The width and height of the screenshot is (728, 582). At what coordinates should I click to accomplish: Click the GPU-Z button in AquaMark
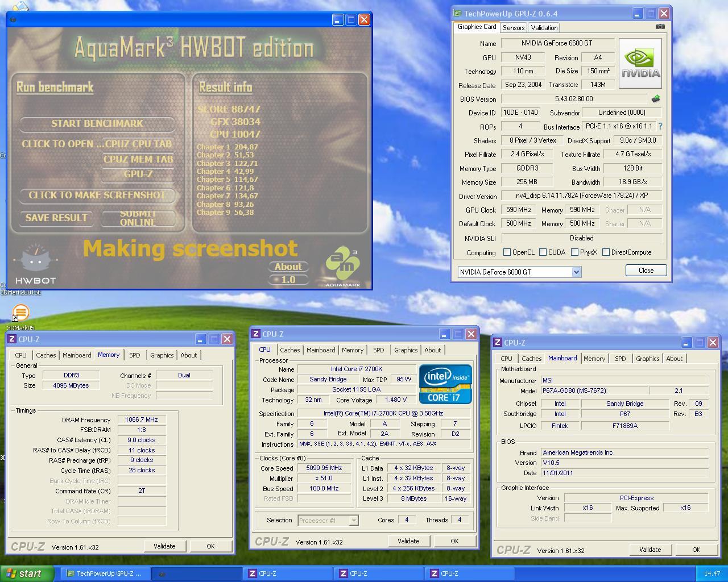138,174
